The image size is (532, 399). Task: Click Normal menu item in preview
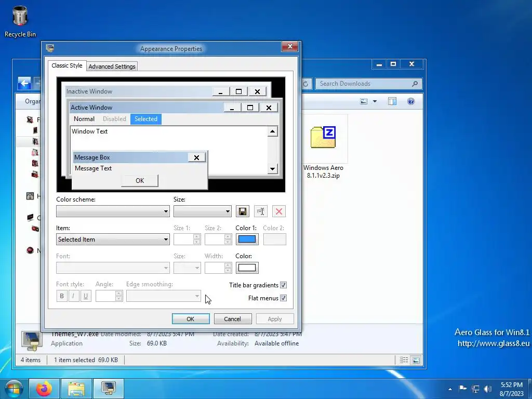84,119
